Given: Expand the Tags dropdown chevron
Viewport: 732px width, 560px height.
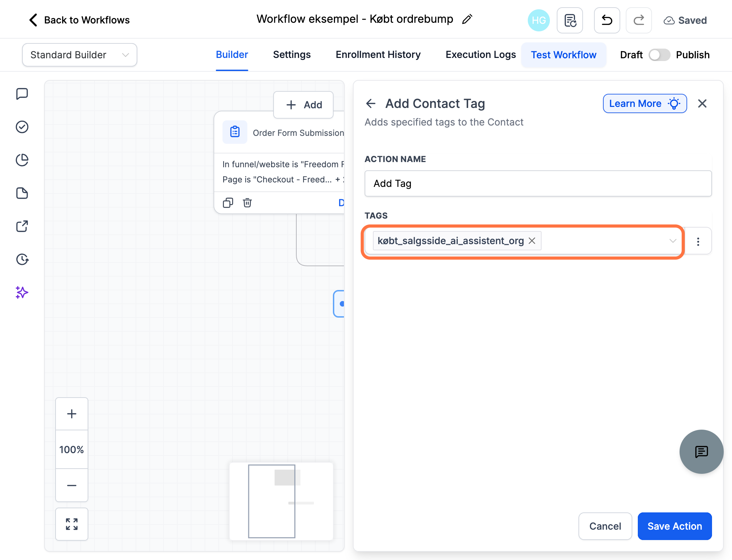Looking at the screenshot, I should [673, 241].
